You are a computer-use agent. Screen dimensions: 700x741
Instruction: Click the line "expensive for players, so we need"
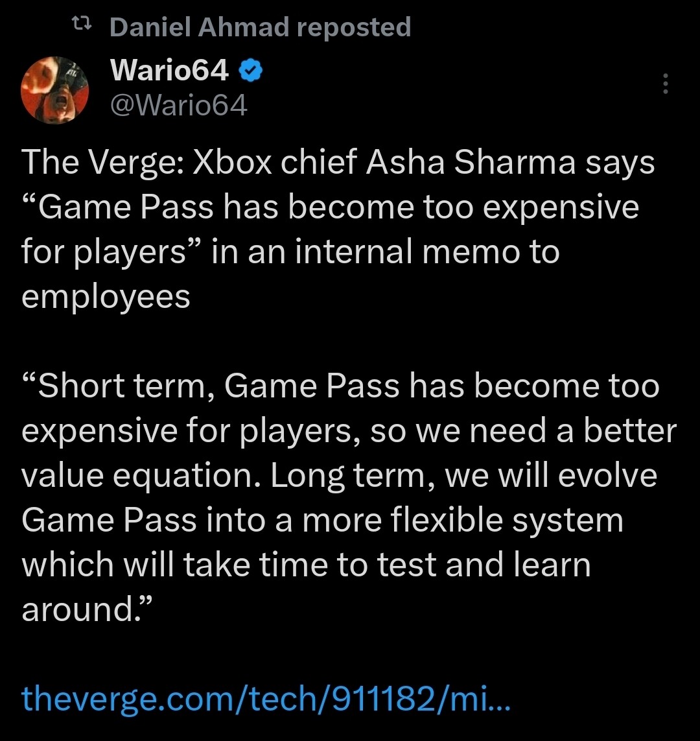(x=349, y=431)
